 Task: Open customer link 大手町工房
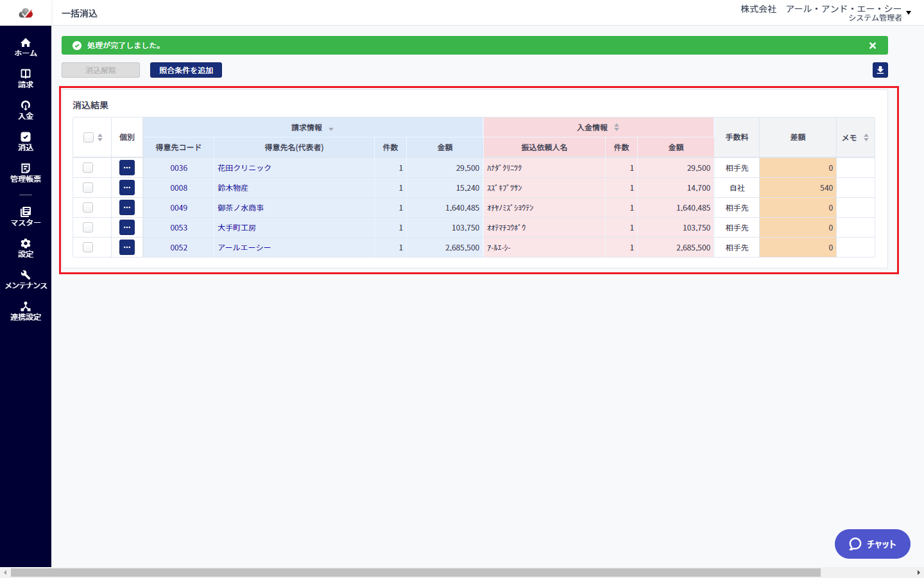pos(237,227)
